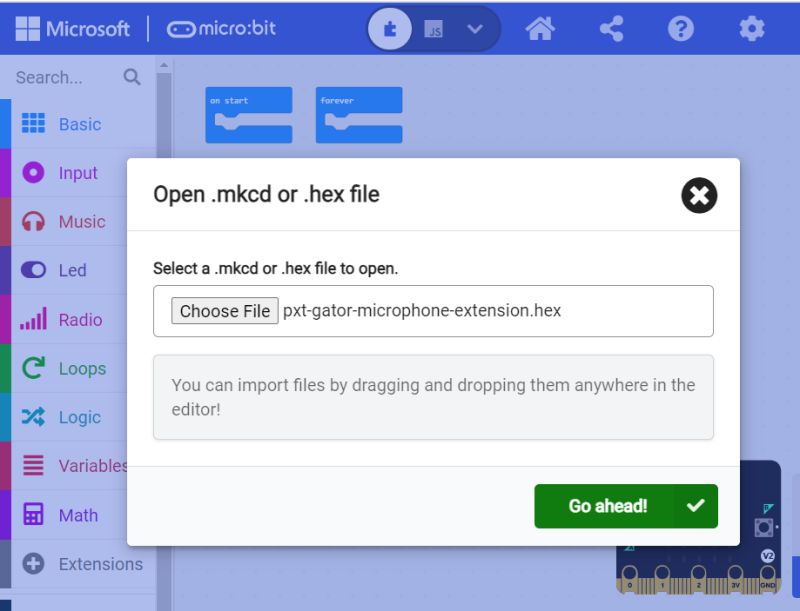The width and height of the screenshot is (800, 611).
Task: Click Select a .mkcd or .hex label
Action: 276,268
